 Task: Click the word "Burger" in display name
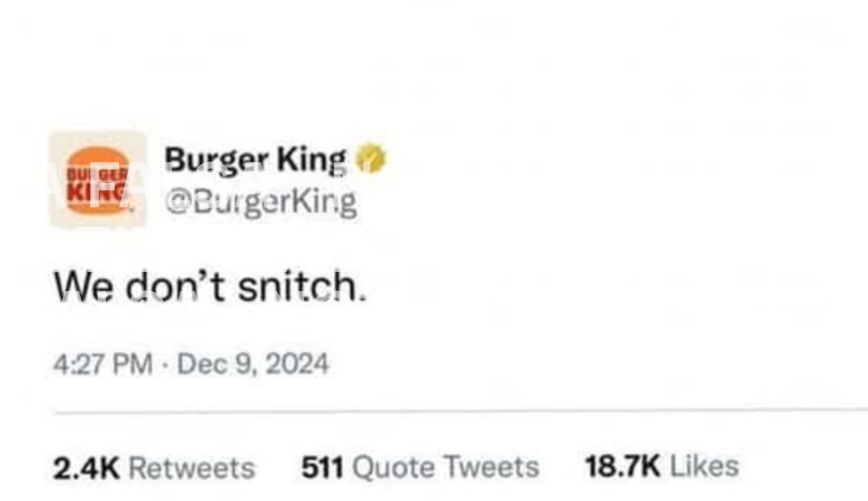coord(216,160)
